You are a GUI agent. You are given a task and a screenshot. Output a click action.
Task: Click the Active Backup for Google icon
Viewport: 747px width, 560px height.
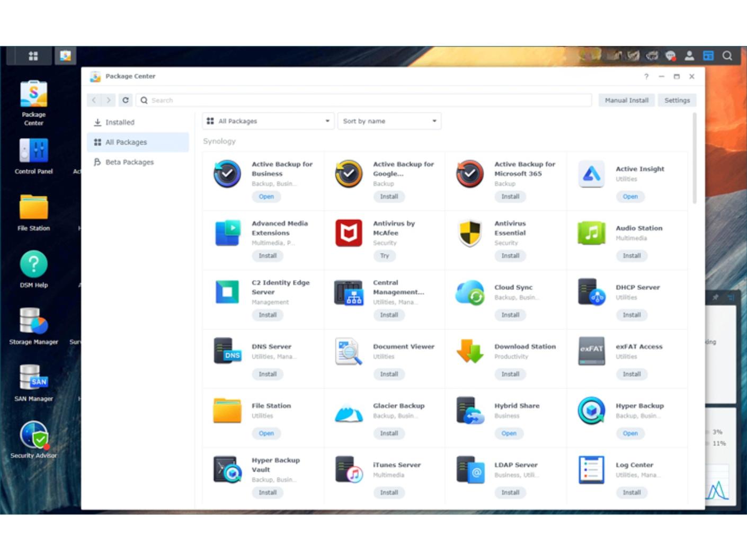(x=349, y=174)
